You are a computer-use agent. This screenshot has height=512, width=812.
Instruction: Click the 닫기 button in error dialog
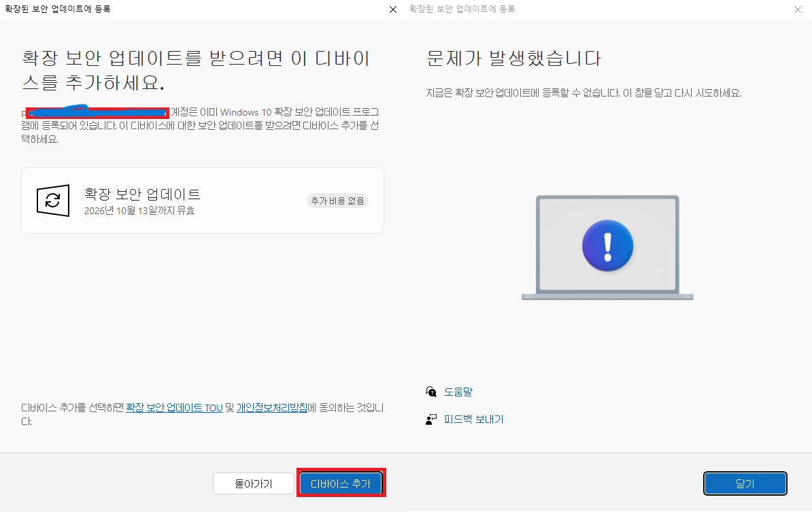tap(745, 483)
